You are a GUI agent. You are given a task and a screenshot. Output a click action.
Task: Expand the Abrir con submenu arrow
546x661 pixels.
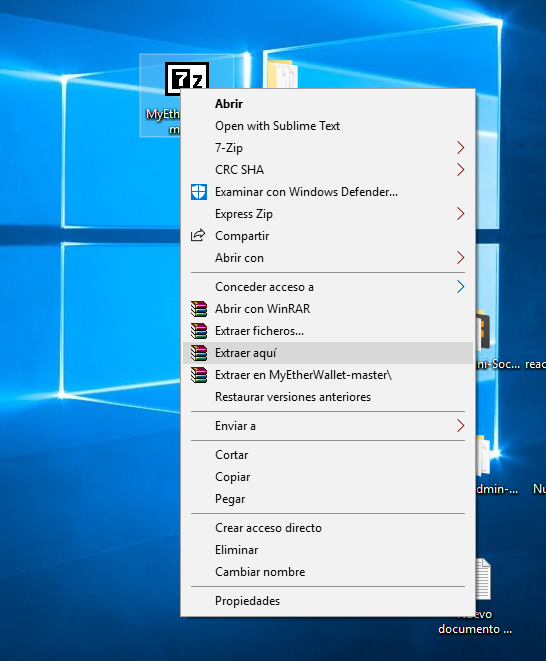click(460, 258)
